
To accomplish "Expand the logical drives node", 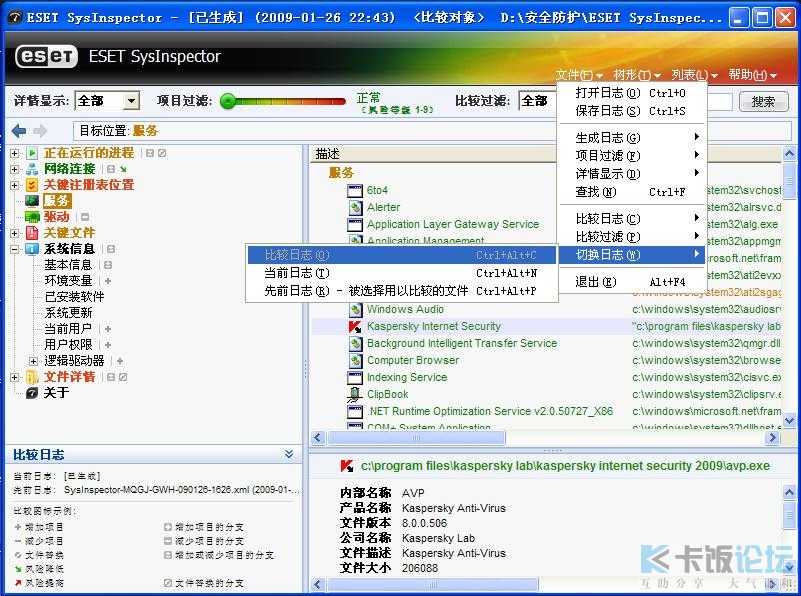I will 33,361.
